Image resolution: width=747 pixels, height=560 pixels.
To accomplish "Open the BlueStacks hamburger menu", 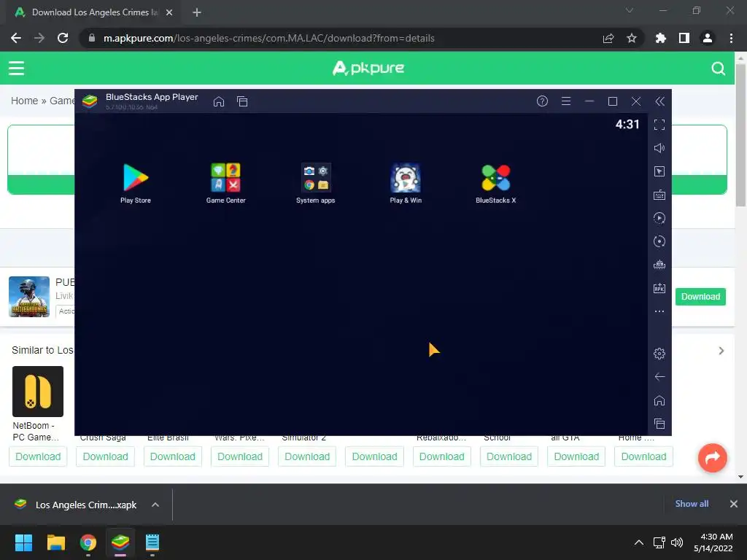I will pos(566,101).
